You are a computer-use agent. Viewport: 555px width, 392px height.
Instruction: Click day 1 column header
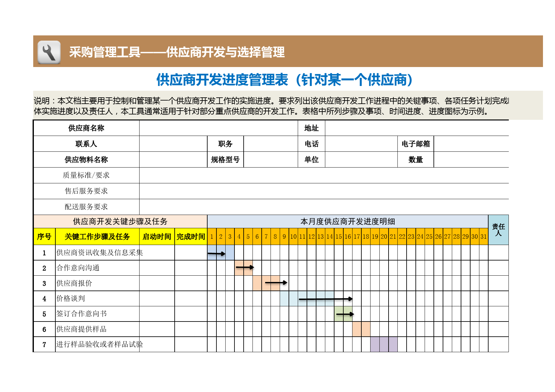point(212,236)
